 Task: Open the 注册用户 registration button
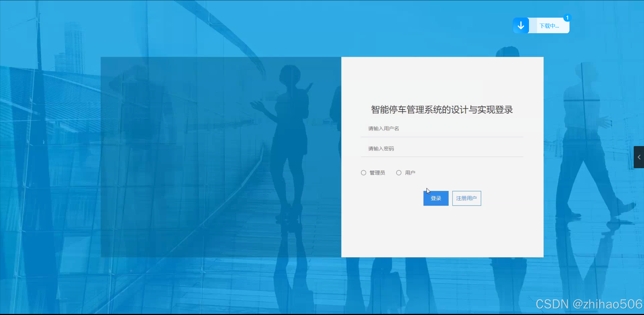[x=466, y=198]
